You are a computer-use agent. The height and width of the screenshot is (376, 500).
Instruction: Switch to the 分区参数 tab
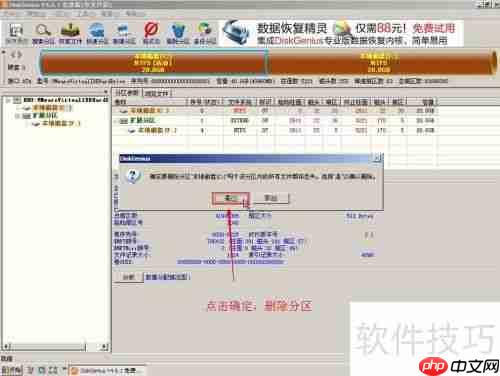[x=127, y=92]
